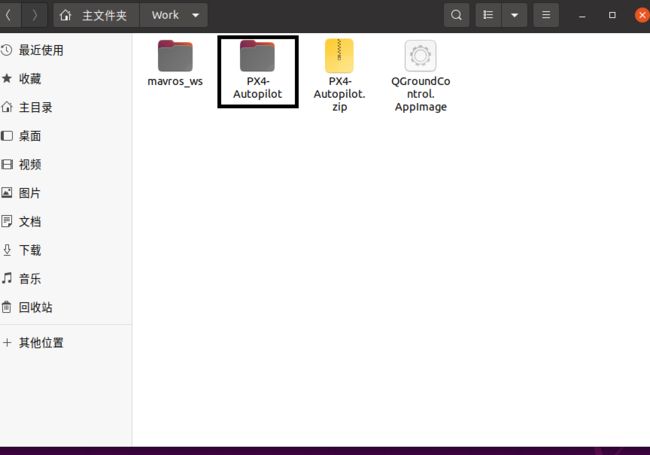Expand the view options dropdown arrow
The height and width of the screenshot is (455, 650).
[514, 15]
